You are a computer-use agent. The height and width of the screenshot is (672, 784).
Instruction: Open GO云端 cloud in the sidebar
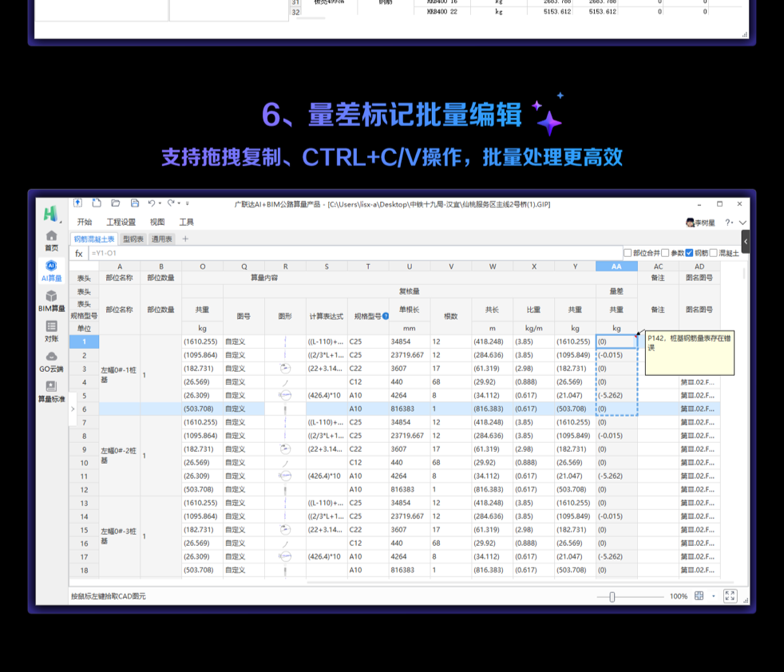(52, 362)
